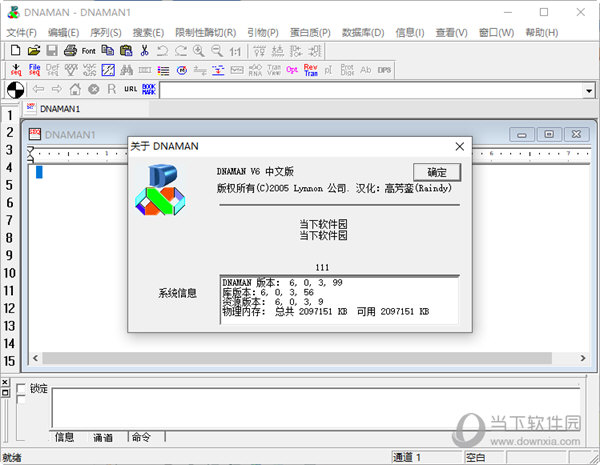Click the pink Opt toolbar icon
600x465 pixels.
point(292,70)
